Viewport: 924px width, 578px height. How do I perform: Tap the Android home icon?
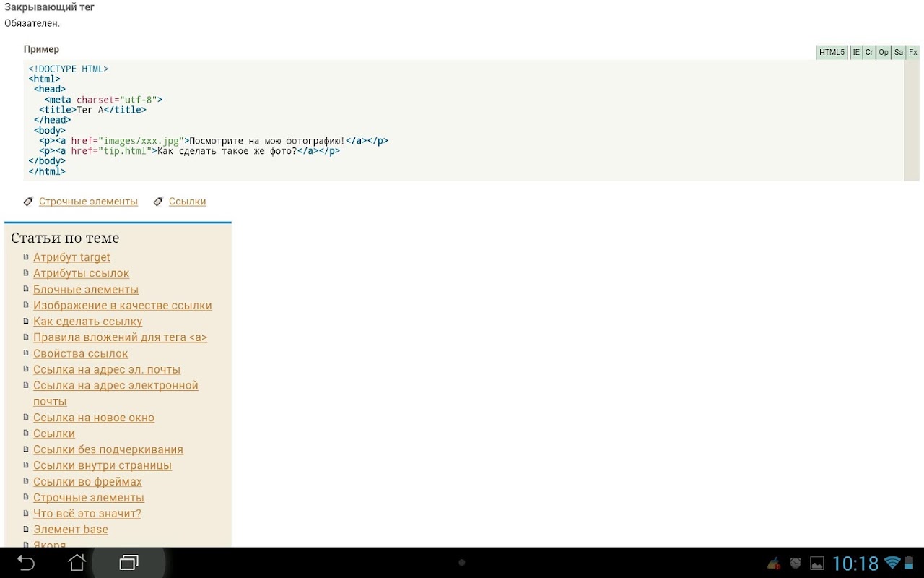[x=77, y=562]
